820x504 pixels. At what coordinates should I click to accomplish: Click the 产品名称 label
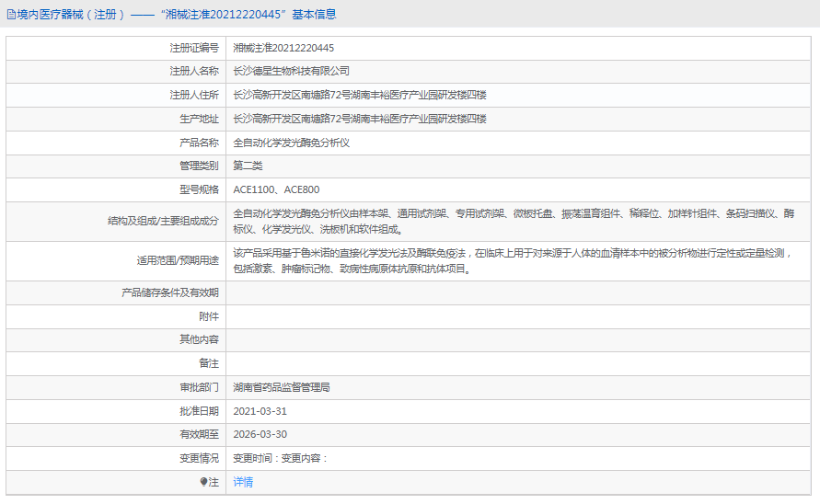(x=199, y=143)
